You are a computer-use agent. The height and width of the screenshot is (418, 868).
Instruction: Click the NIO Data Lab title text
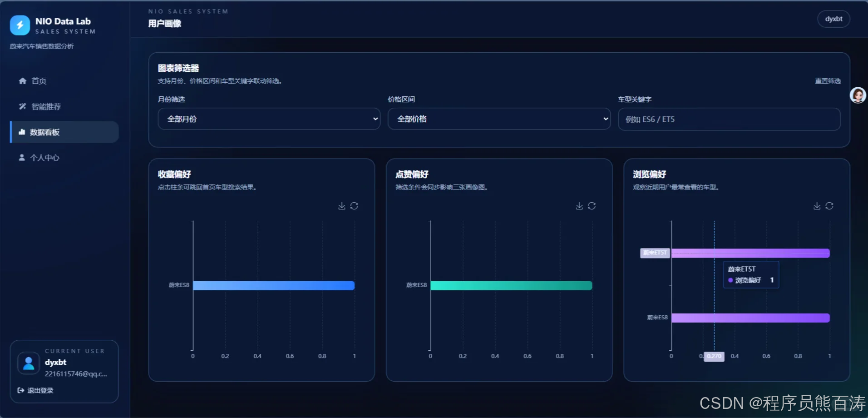(63, 21)
